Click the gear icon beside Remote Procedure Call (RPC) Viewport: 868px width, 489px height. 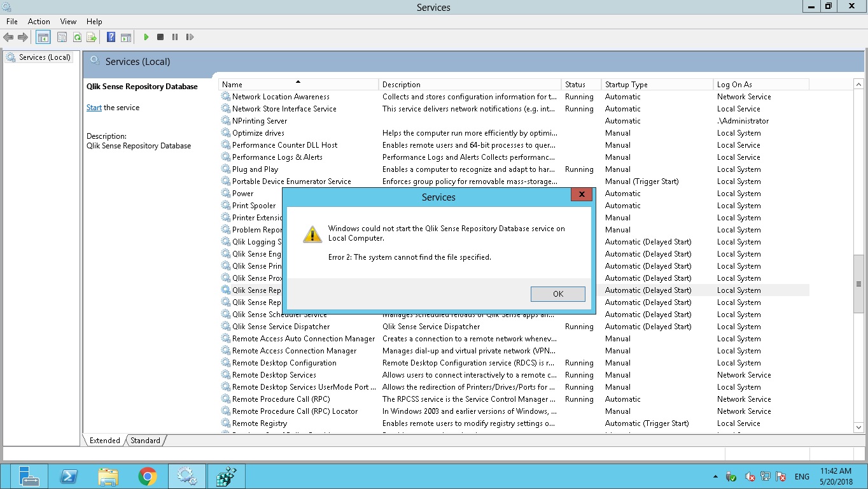(x=226, y=399)
